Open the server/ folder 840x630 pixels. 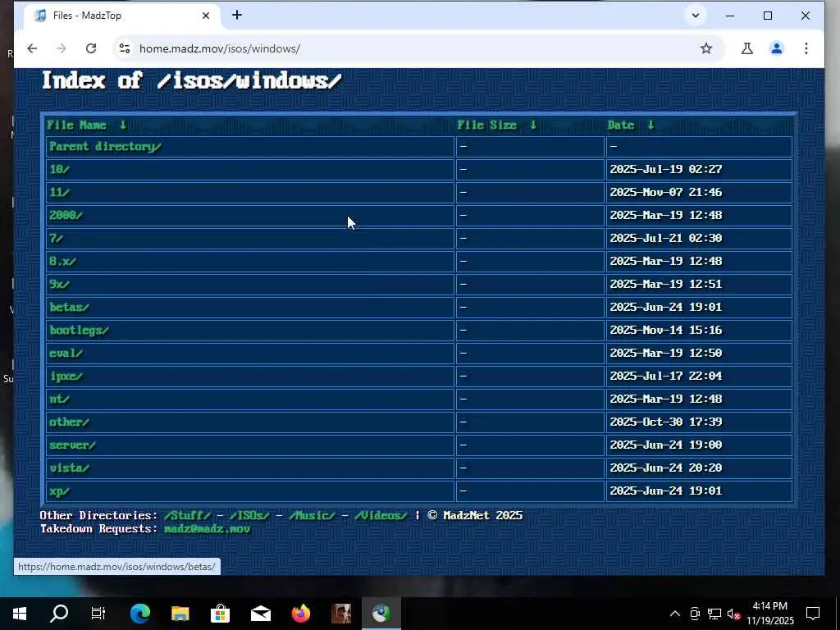tap(72, 445)
